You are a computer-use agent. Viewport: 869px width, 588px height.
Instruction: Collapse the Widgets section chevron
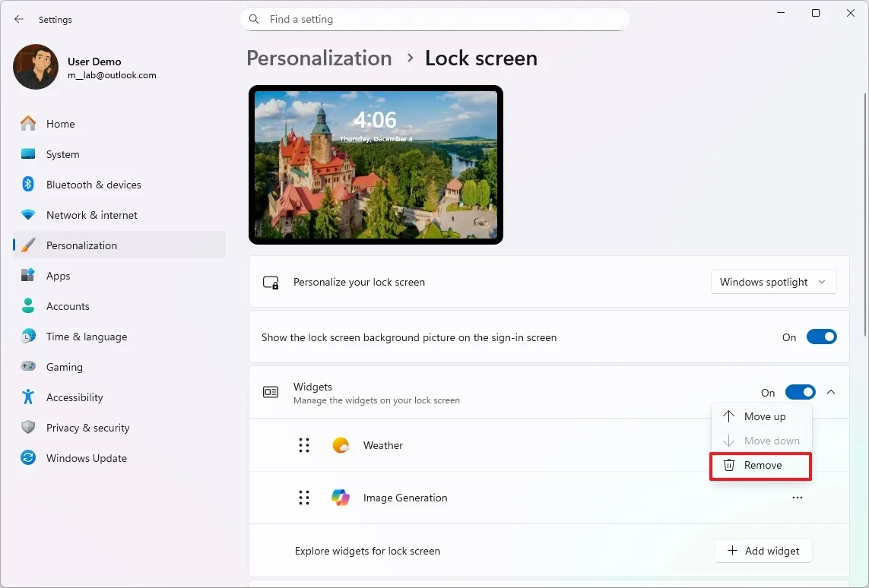(831, 392)
